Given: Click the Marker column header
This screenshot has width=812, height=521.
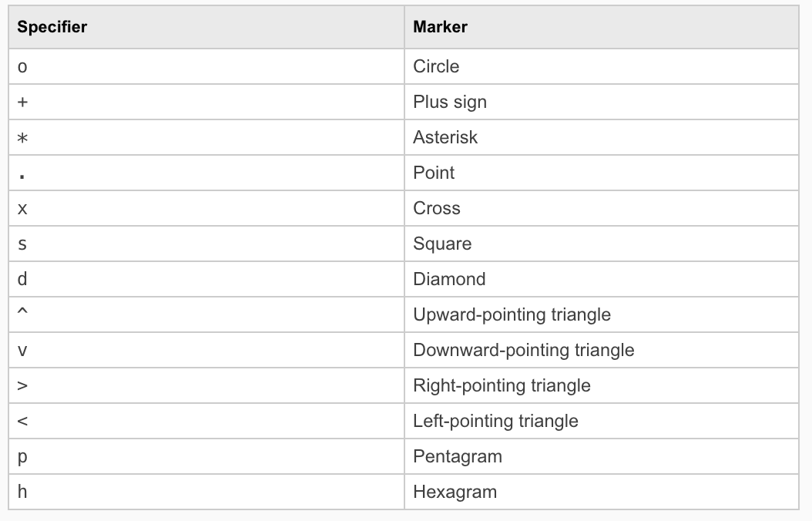Looking at the screenshot, I should tap(440, 27).
